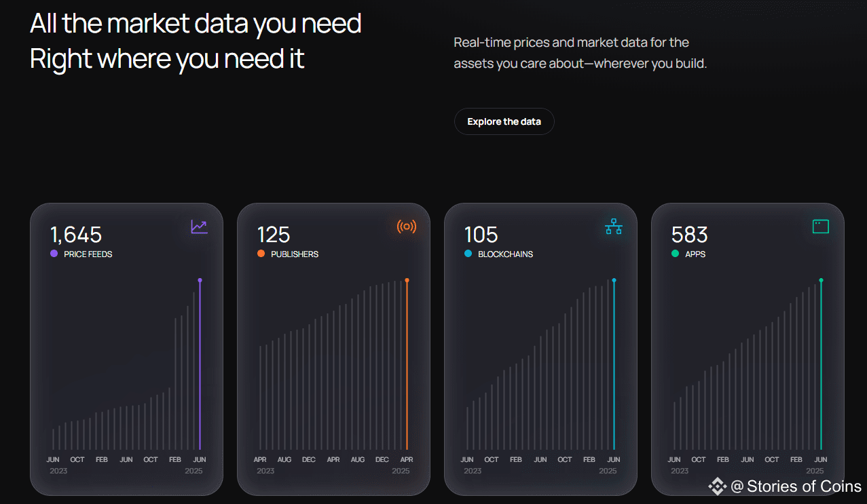Click the orange publishers broadcast icon
867x504 pixels.
(x=407, y=227)
